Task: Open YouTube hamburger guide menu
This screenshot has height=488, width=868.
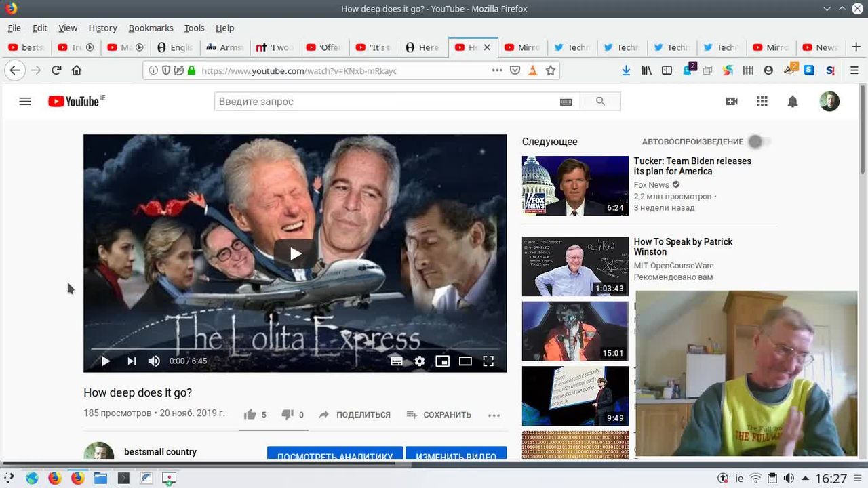Action: tap(25, 102)
